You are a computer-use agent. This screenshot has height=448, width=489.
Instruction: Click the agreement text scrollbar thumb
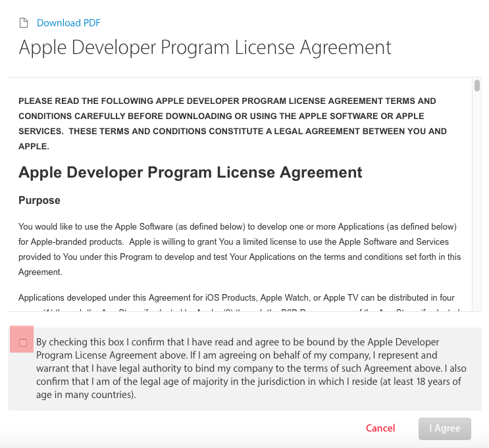(477, 86)
